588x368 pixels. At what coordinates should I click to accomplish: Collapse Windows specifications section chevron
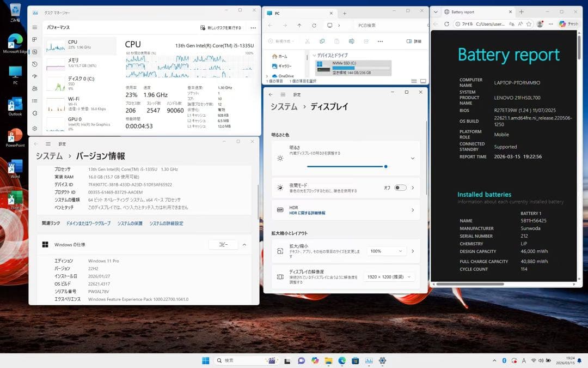click(244, 245)
